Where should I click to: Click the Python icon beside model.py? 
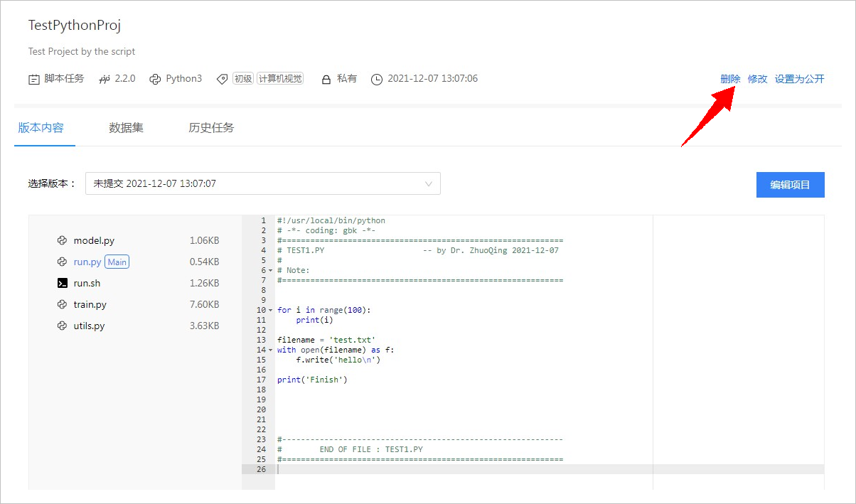(x=63, y=240)
